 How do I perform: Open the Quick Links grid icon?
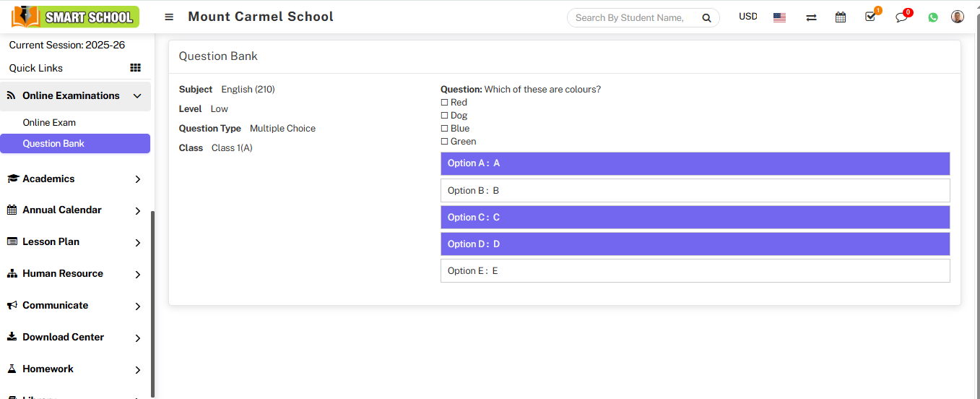[x=135, y=68]
